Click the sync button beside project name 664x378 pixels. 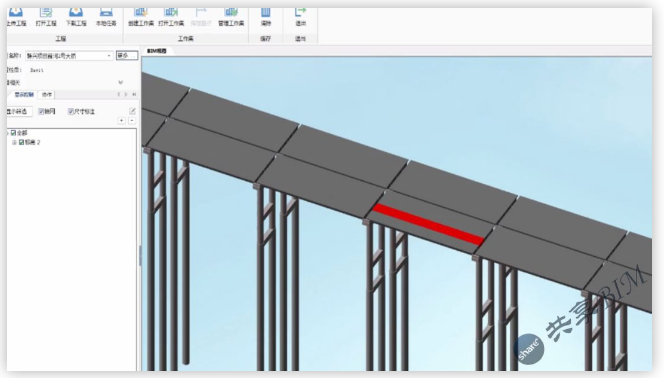coord(127,55)
